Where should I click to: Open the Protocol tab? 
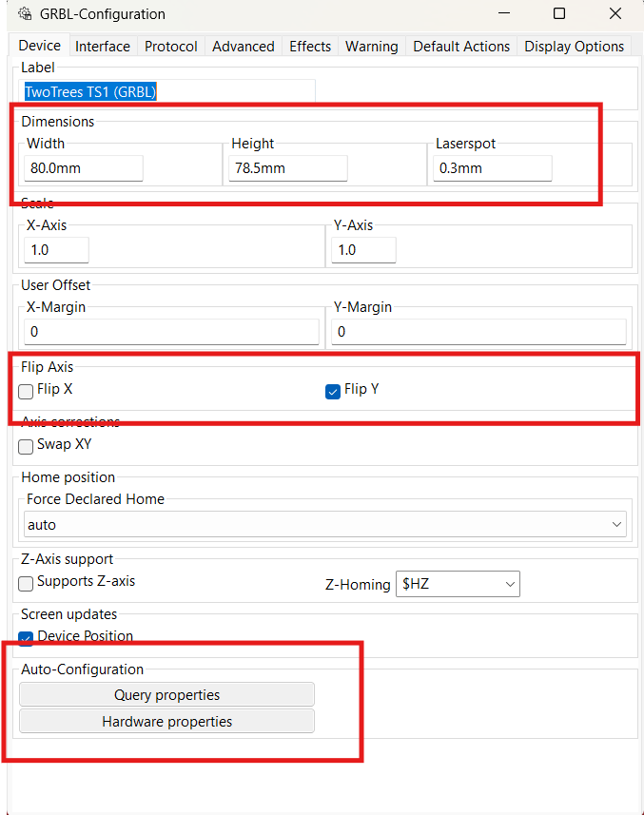pyautogui.click(x=171, y=47)
